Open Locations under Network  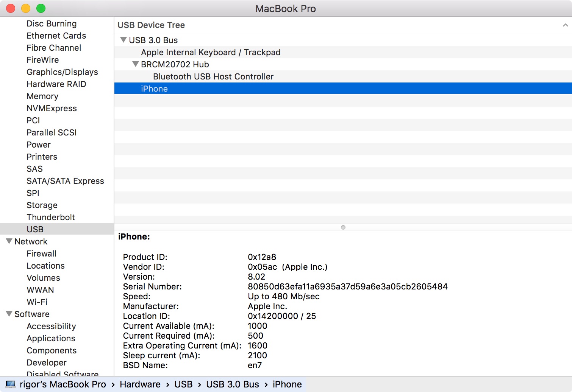click(45, 266)
